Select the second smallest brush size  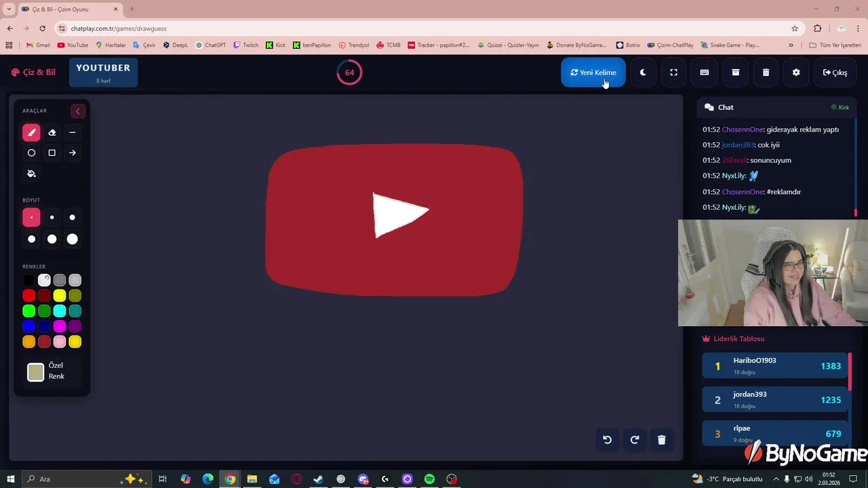click(x=52, y=218)
